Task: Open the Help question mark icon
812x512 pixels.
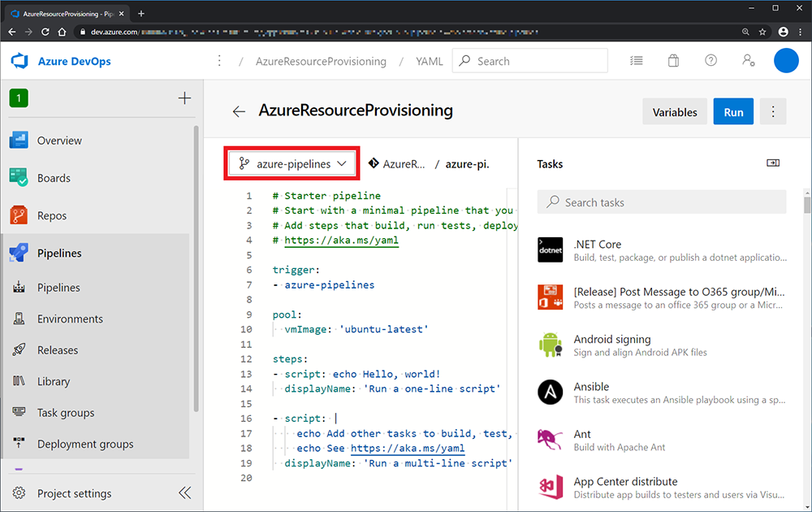Action: point(711,61)
